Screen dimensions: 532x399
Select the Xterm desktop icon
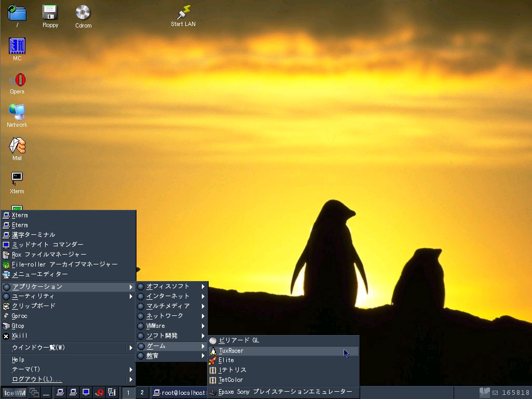(17, 183)
